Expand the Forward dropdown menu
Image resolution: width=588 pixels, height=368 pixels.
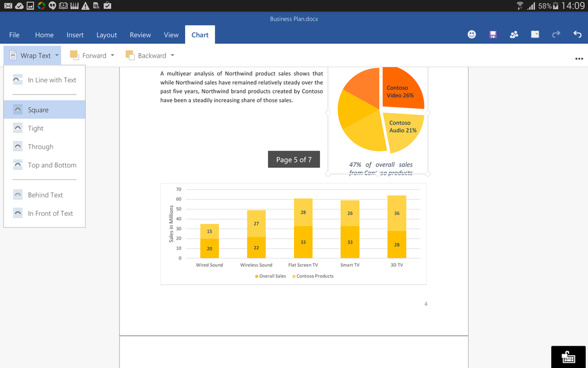(x=112, y=55)
